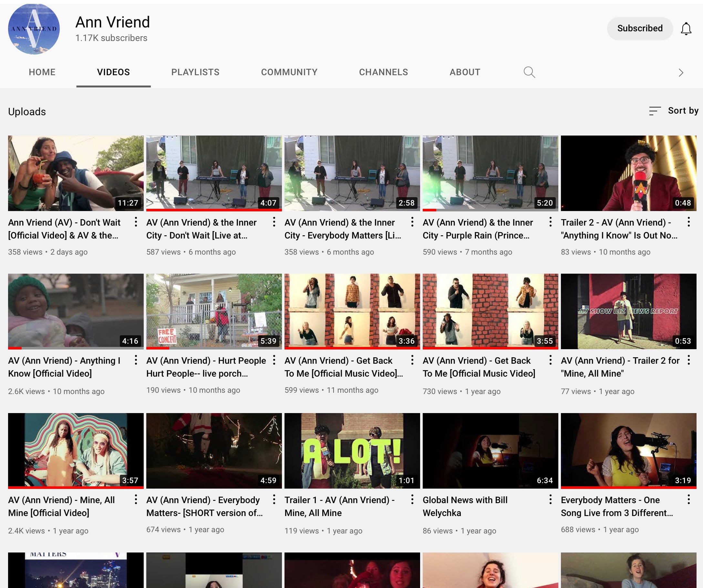Open title AV - Mine, All Mine Official Video
703x588 pixels.
click(62, 507)
